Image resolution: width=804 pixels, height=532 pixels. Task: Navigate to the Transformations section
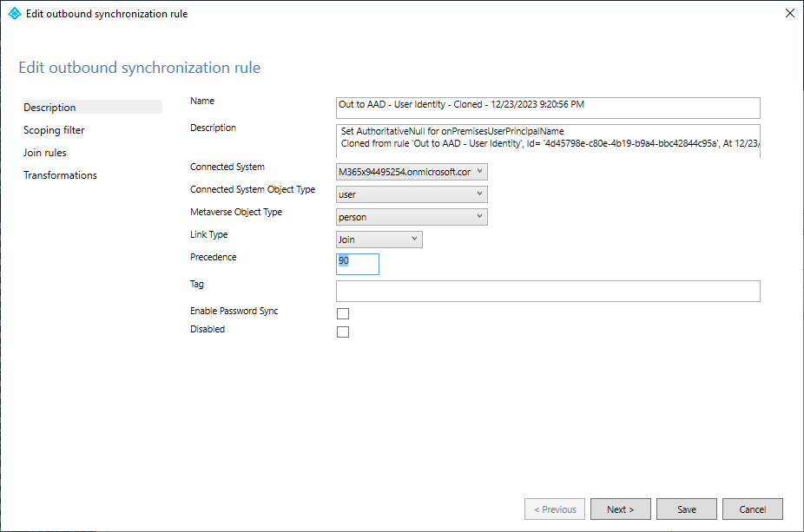tap(60, 175)
